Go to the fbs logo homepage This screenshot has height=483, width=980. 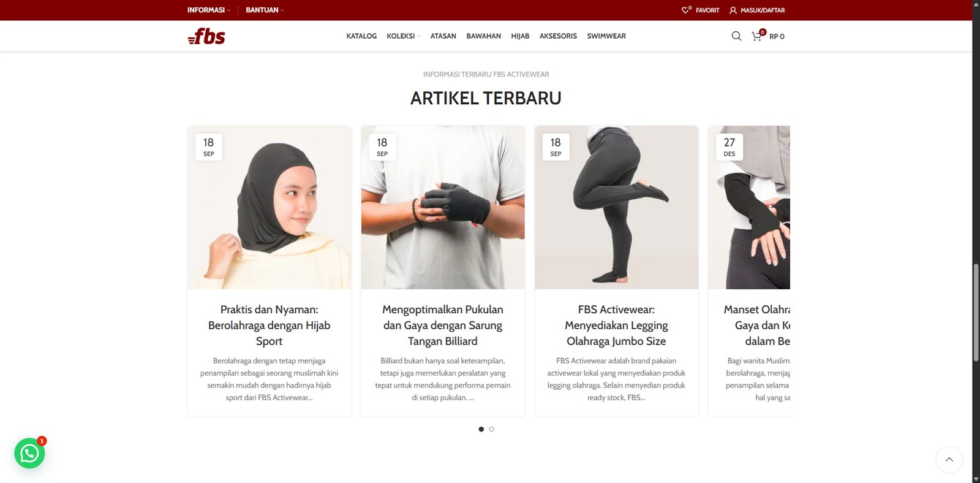206,36
